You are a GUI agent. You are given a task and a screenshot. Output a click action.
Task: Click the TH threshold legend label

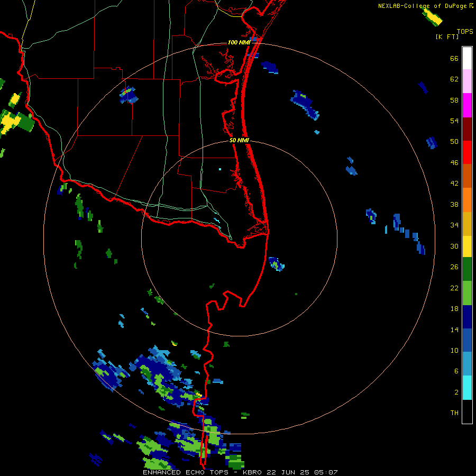[454, 413]
